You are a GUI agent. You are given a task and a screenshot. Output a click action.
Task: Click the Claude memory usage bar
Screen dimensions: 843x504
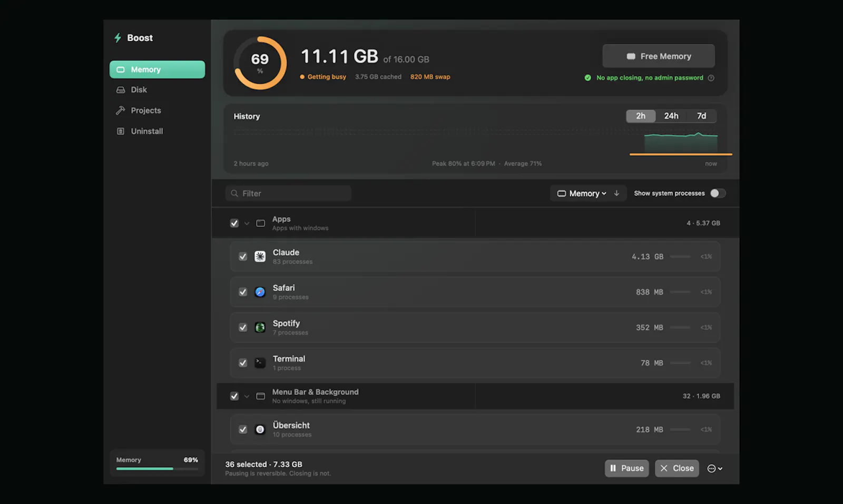point(680,256)
